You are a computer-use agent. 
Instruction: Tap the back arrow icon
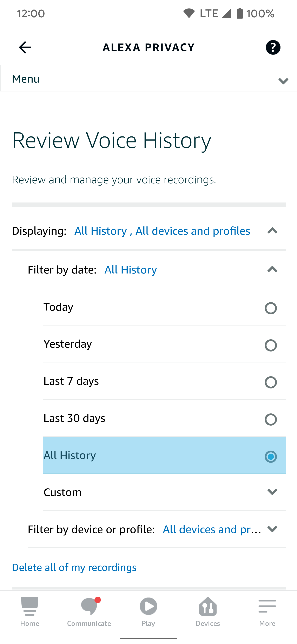coord(25,47)
